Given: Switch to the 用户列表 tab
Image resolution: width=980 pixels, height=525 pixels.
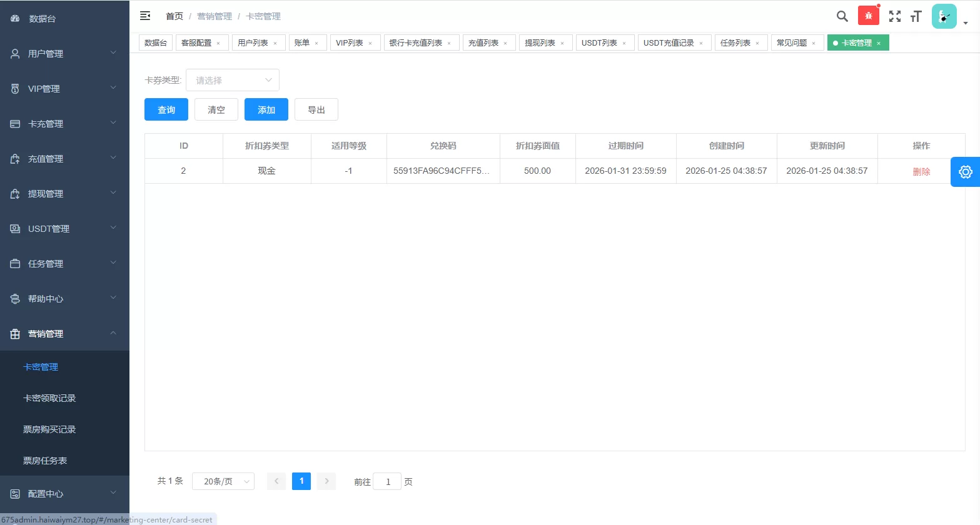Looking at the screenshot, I should (x=253, y=42).
